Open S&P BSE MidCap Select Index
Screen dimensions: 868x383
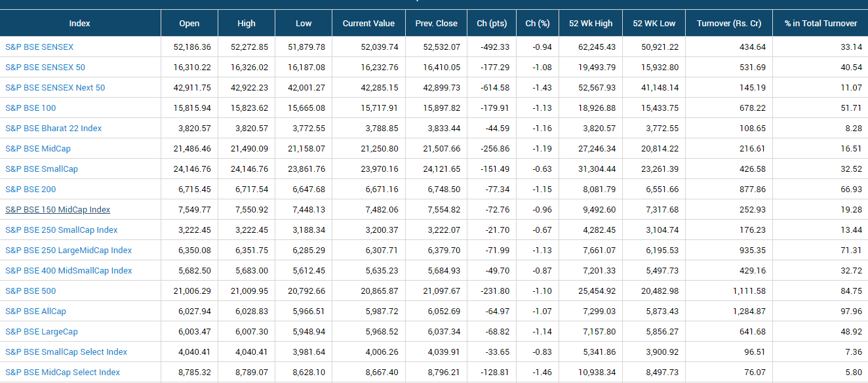[x=63, y=373]
